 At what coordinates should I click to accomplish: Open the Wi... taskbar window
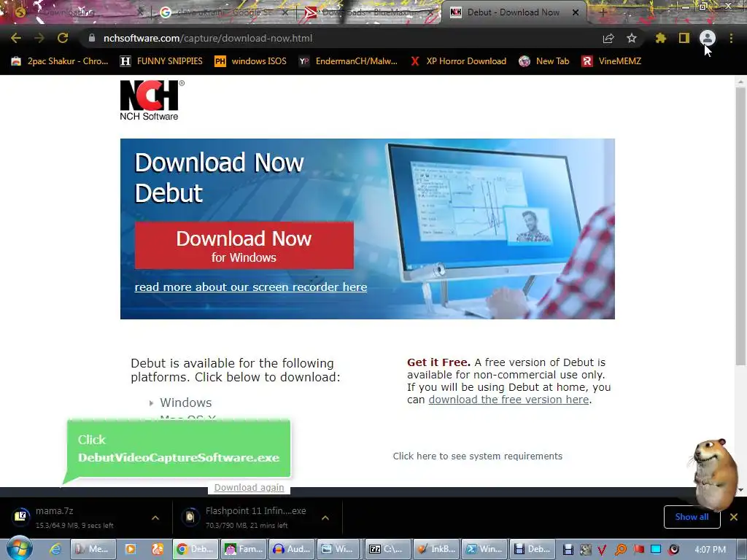pyautogui.click(x=338, y=549)
